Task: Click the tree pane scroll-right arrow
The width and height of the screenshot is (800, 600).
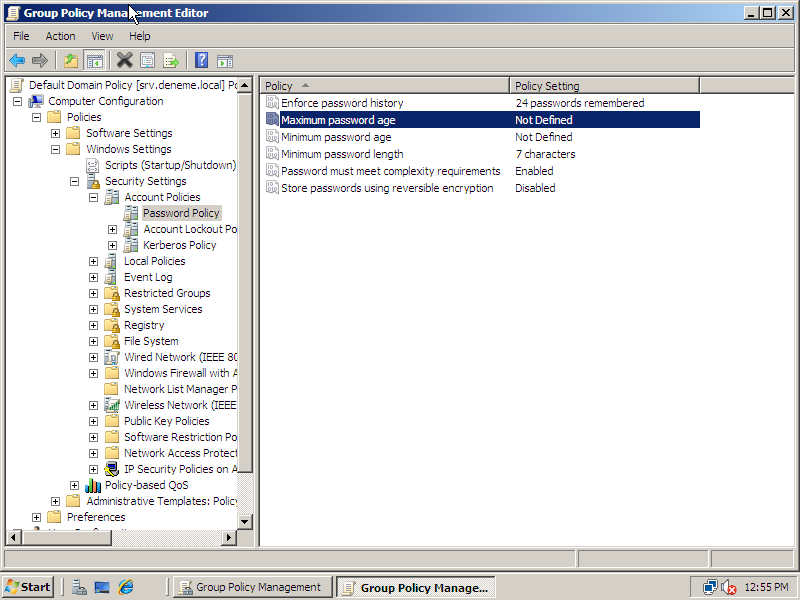Action: click(x=229, y=537)
